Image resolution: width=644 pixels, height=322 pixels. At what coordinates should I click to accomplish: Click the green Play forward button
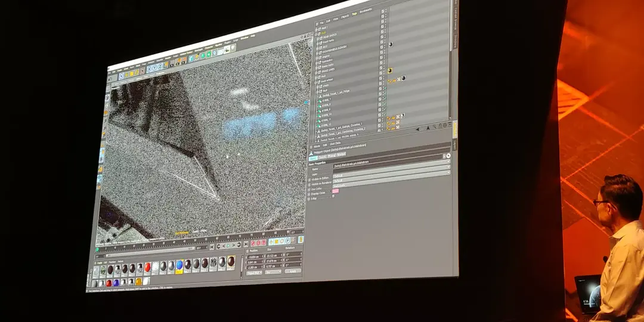click(x=228, y=246)
